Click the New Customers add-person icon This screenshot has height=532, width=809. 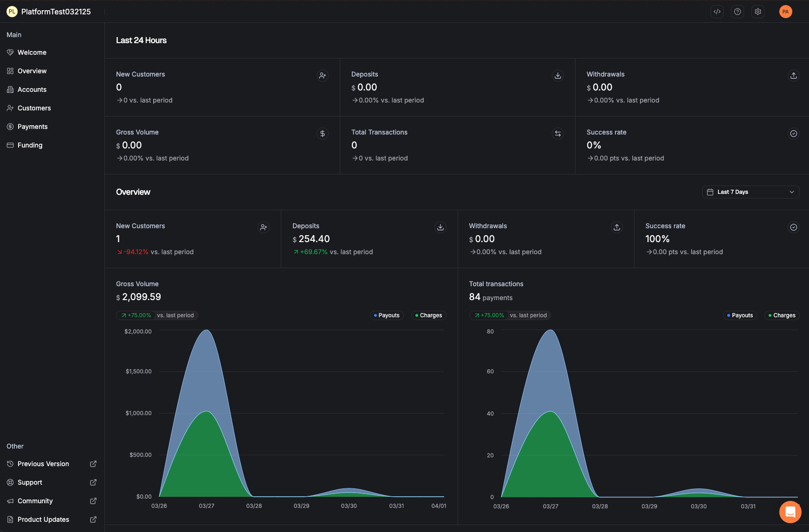point(323,76)
